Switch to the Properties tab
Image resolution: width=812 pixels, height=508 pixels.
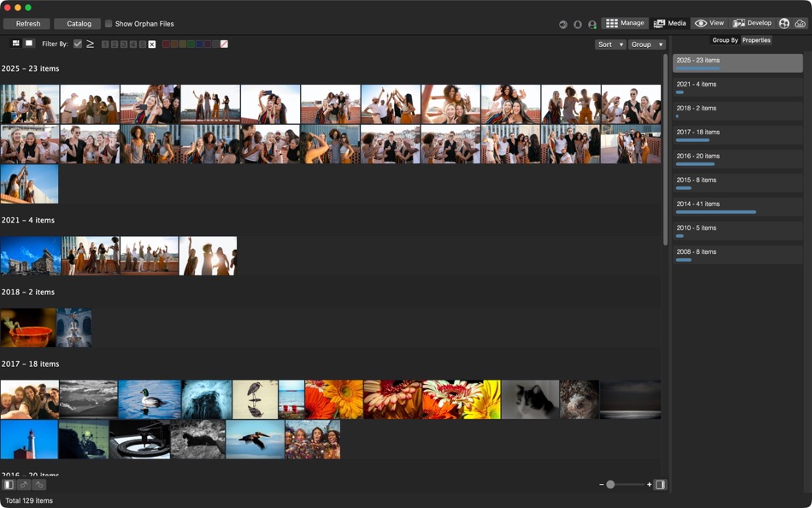pyautogui.click(x=756, y=39)
